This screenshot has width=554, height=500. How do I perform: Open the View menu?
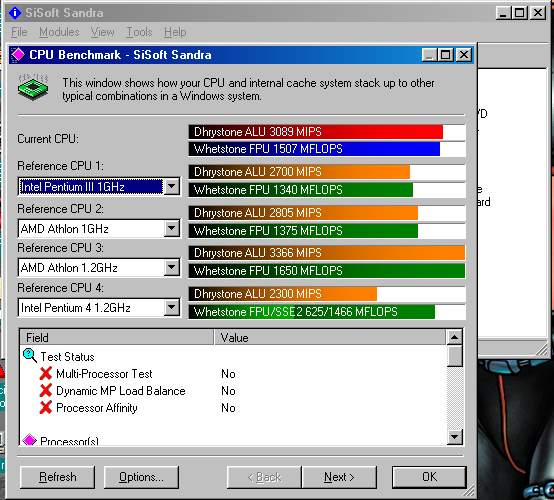(102, 32)
